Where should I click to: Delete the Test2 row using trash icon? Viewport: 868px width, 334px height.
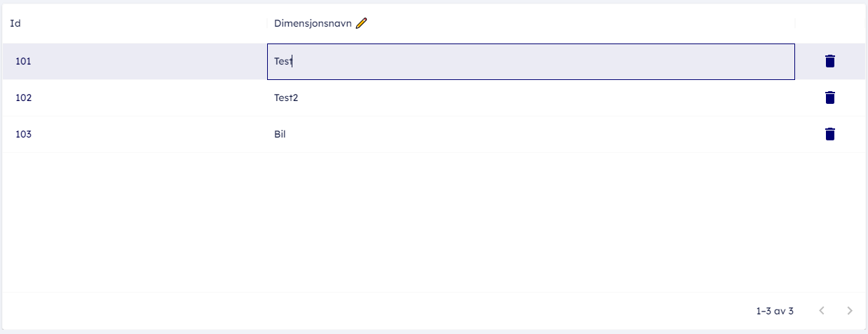point(830,98)
